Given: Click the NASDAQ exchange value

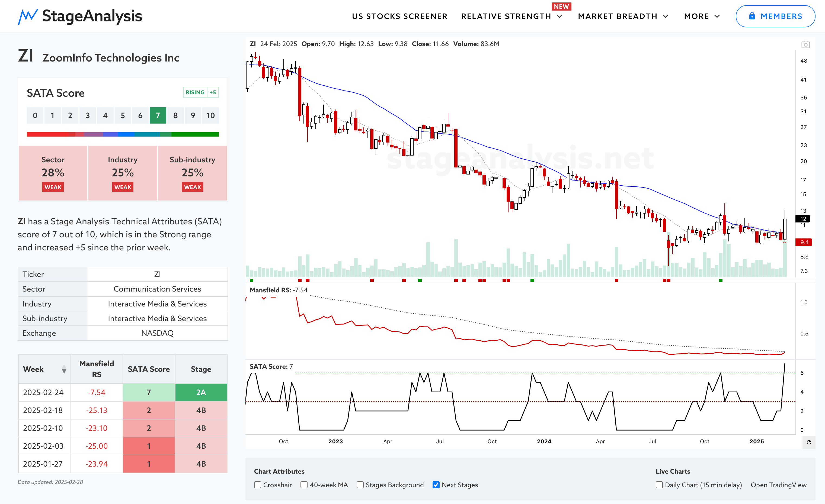Looking at the screenshot, I should 157,333.
